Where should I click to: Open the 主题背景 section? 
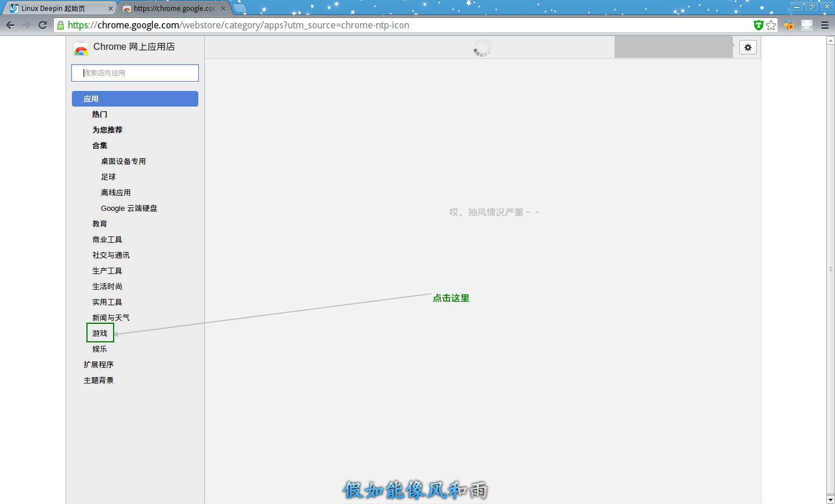[x=99, y=381]
